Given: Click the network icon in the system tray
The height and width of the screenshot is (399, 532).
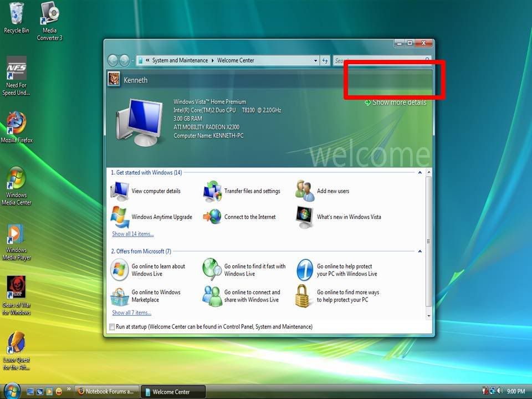Looking at the screenshot, I should pos(492,391).
